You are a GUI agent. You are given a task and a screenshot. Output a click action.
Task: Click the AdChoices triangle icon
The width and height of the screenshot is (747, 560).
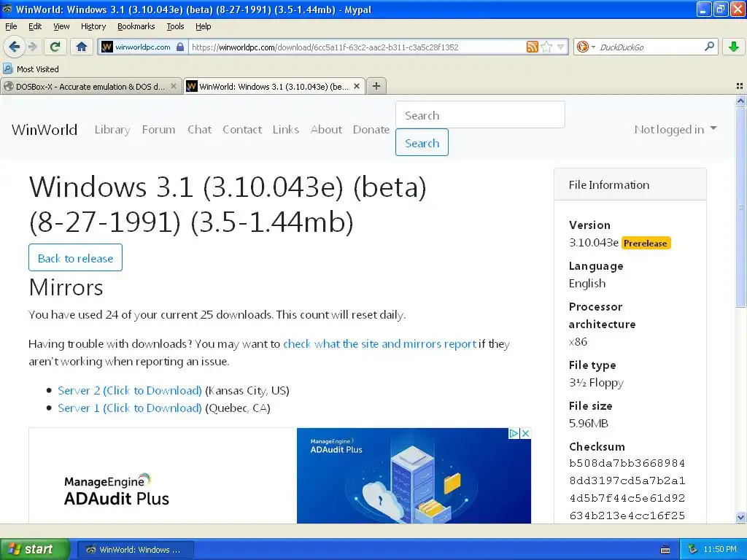click(514, 433)
